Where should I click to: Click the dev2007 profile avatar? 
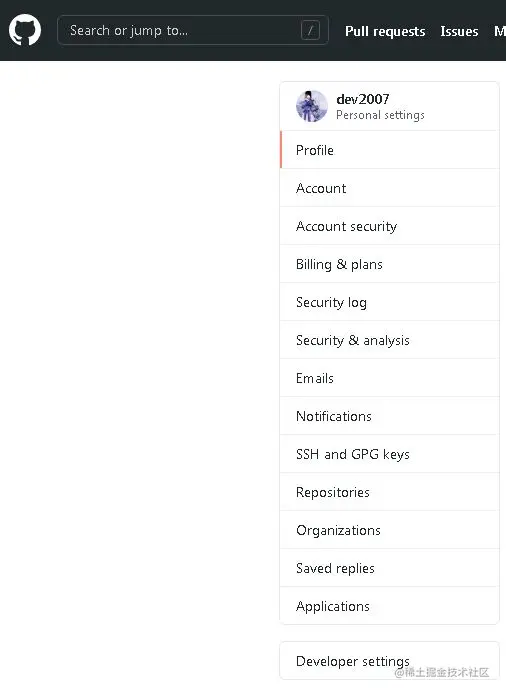coord(312,106)
